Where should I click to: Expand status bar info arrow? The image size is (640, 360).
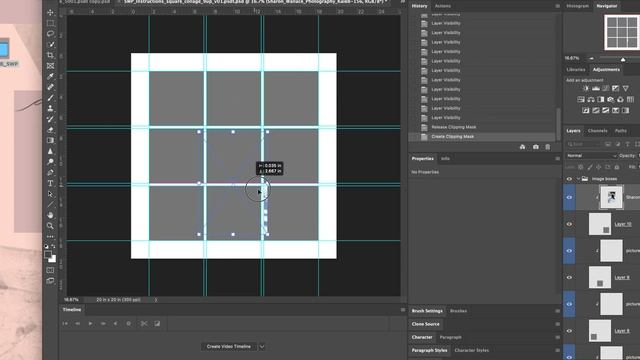[x=156, y=300]
